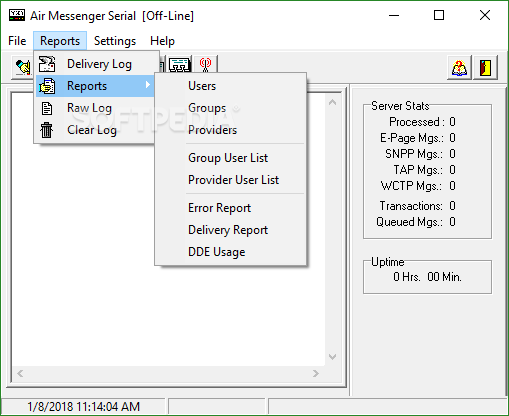Viewport: 509px width, 416px height.
Task: Click the Transactions label
Action: pyautogui.click(x=411, y=206)
